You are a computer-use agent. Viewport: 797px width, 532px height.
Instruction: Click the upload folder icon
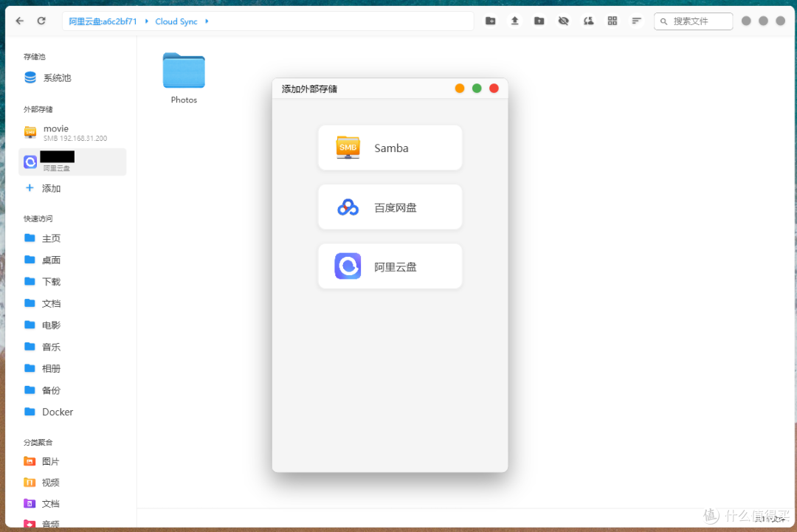(x=539, y=21)
